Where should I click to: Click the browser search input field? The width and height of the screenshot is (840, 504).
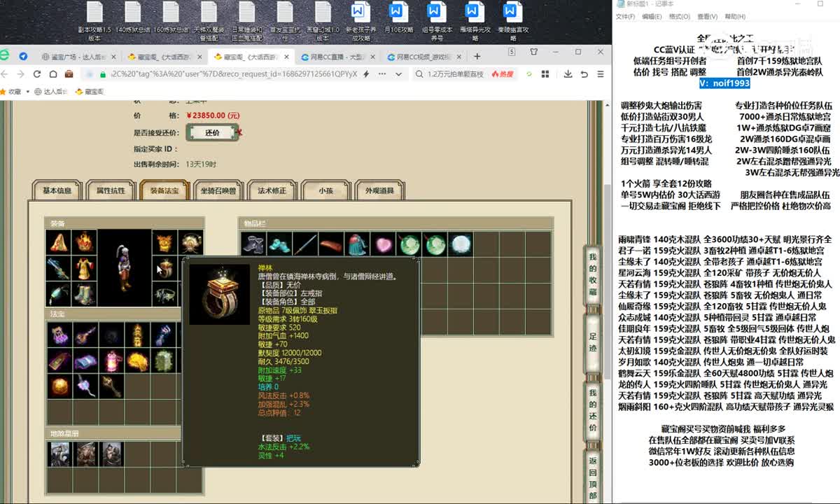click(x=455, y=74)
